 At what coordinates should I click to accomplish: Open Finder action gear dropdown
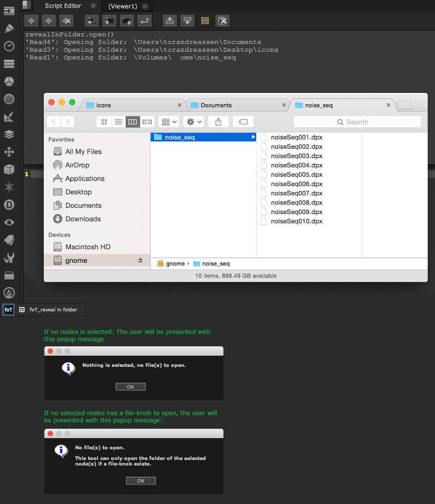tap(193, 122)
